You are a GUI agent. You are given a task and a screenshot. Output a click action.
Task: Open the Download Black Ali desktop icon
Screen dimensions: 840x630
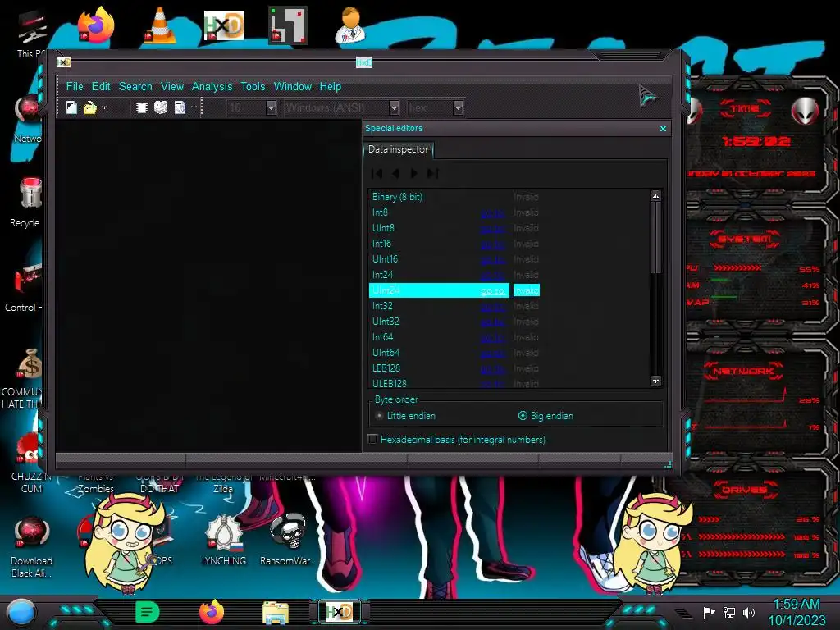pyautogui.click(x=31, y=546)
